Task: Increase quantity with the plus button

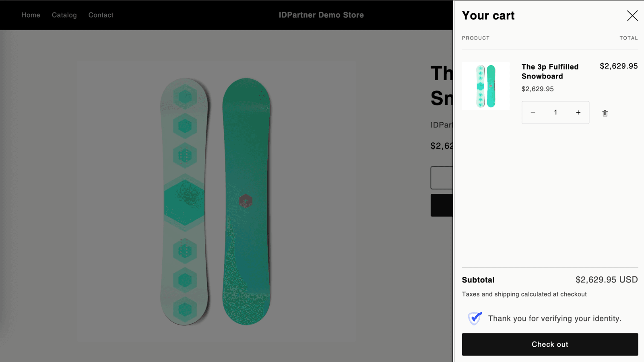Action: tap(578, 113)
